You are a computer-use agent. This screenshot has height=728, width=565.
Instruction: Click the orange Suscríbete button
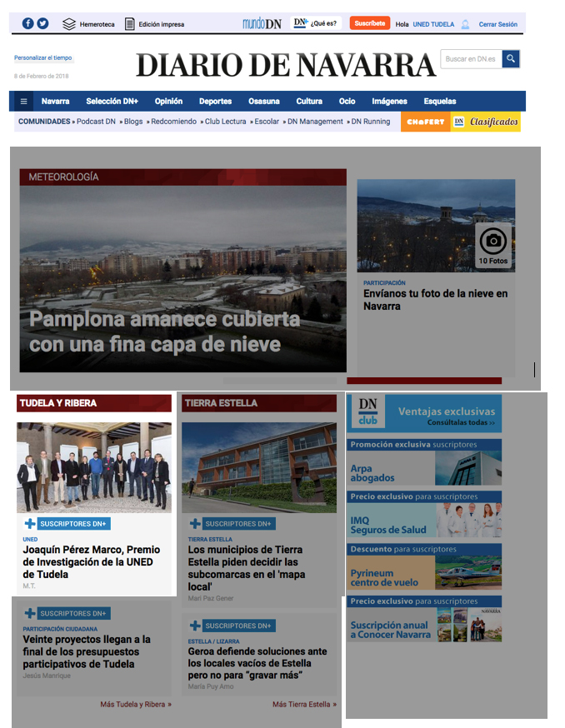pyautogui.click(x=370, y=23)
